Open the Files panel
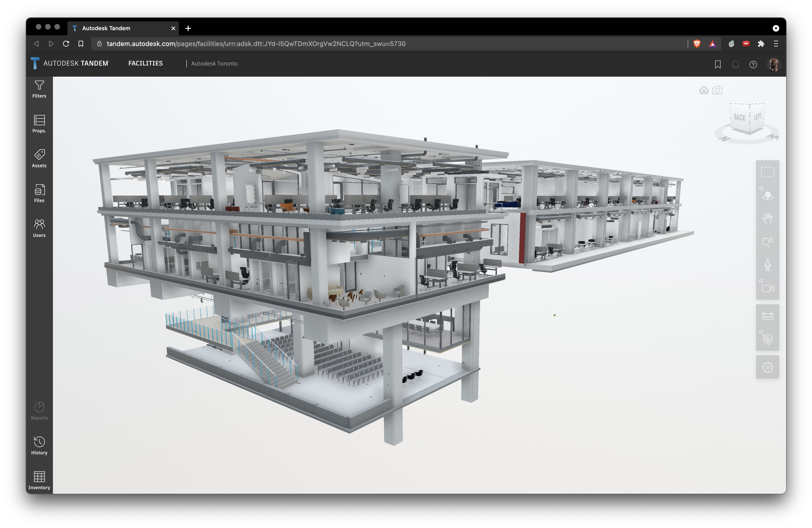812x528 pixels. pyautogui.click(x=39, y=193)
